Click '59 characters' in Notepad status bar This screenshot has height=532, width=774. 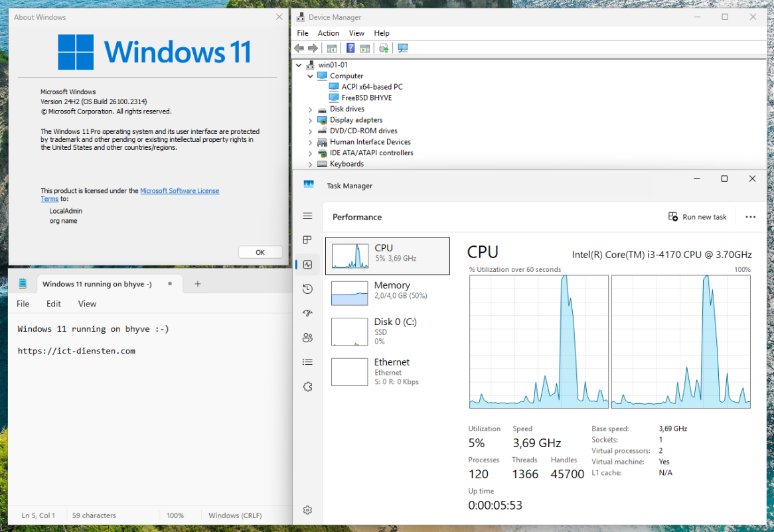(94, 515)
